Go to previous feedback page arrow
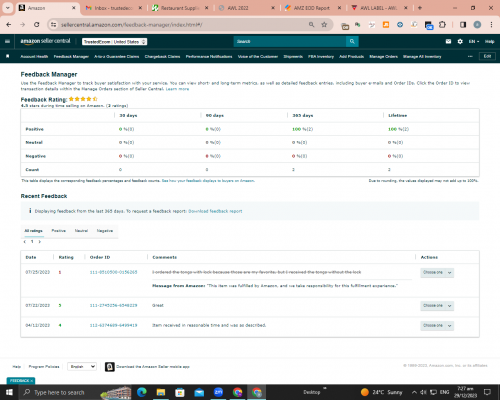 (25, 242)
